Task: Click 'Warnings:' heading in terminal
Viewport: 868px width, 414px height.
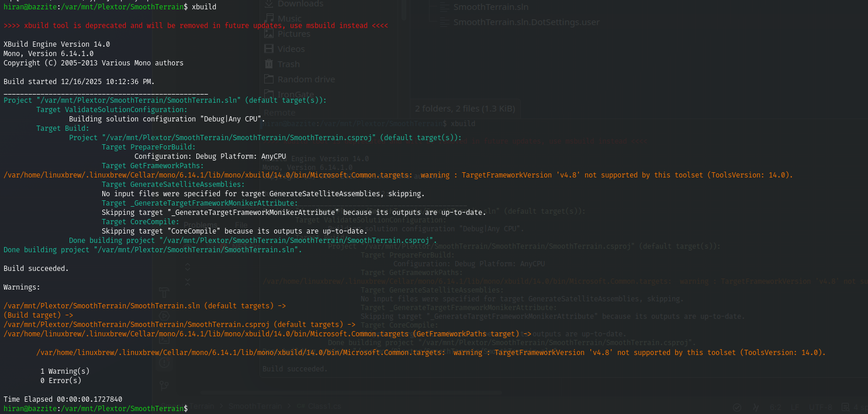Action: (22, 287)
